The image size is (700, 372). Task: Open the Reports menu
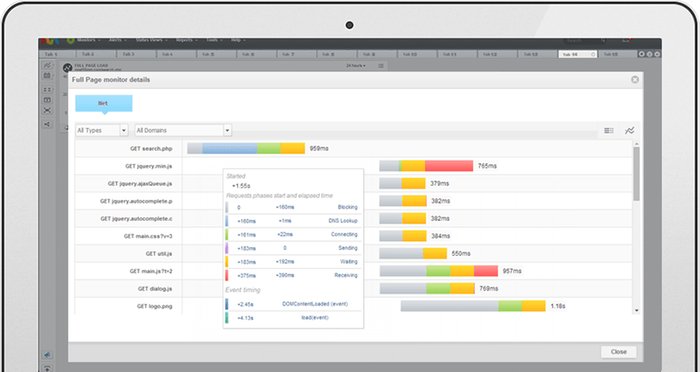[186, 40]
